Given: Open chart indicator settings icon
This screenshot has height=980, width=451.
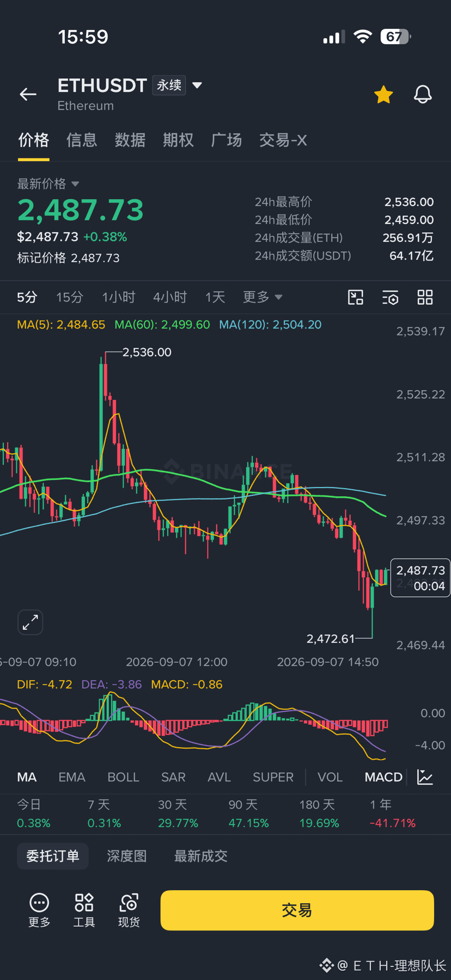Looking at the screenshot, I should point(391,297).
